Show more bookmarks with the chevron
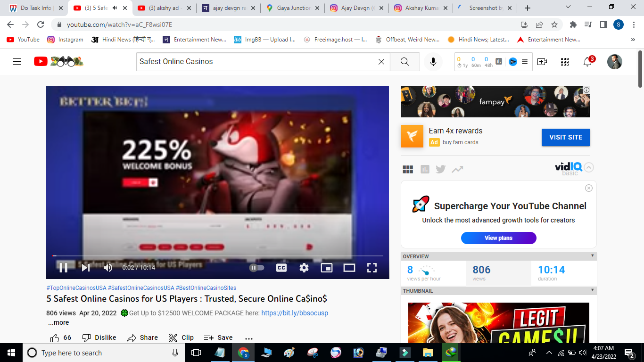This screenshot has width=644, height=362. [x=633, y=40]
